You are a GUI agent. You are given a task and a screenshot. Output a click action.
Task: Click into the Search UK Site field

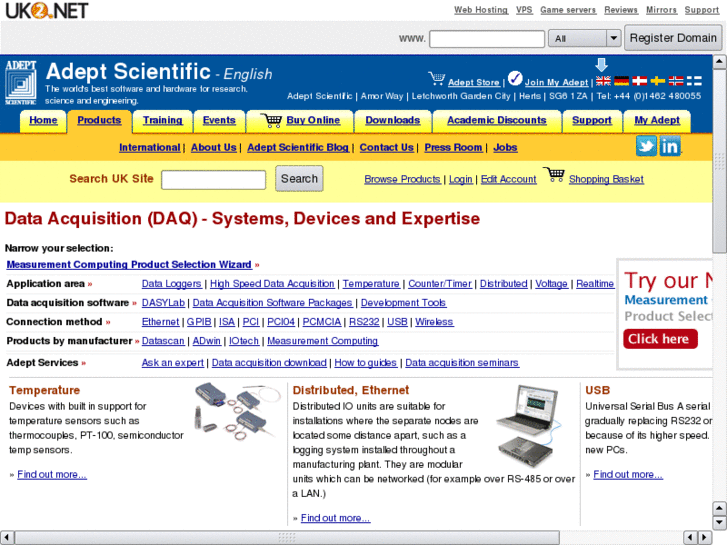tap(213, 180)
